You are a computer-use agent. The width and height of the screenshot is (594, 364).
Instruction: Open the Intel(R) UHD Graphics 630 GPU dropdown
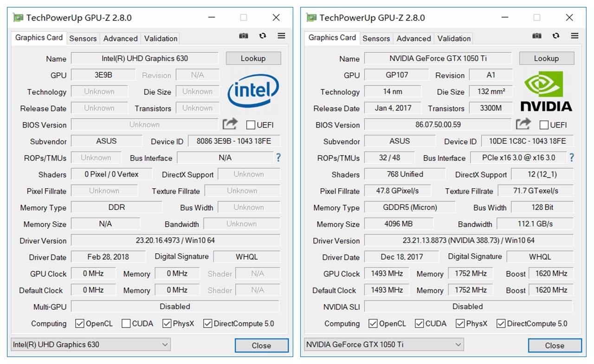click(90, 345)
